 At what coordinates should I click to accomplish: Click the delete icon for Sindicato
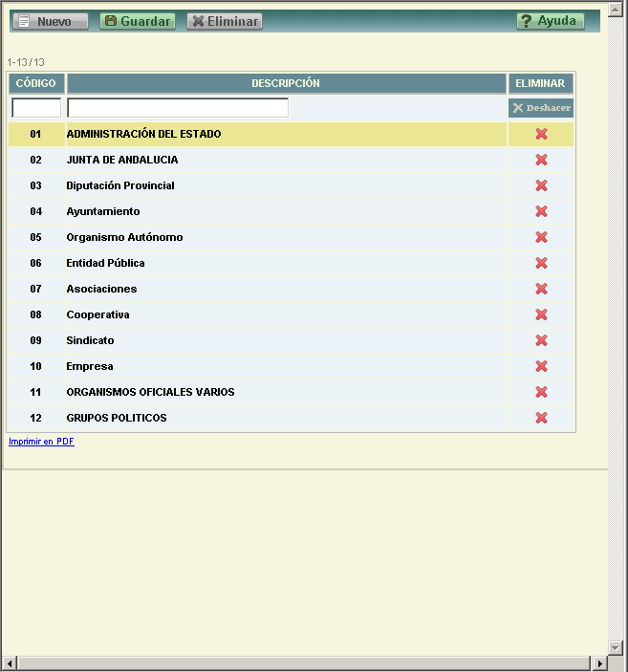(x=541, y=340)
